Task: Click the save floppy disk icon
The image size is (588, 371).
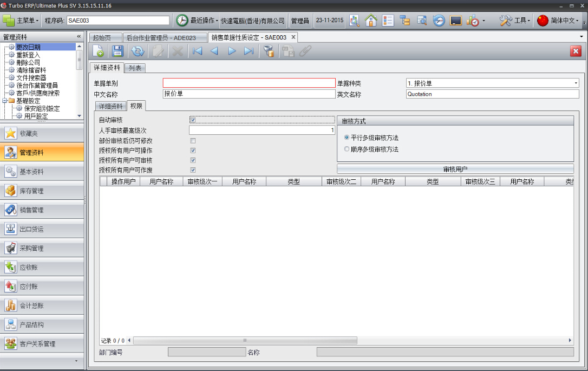Action: coord(117,51)
